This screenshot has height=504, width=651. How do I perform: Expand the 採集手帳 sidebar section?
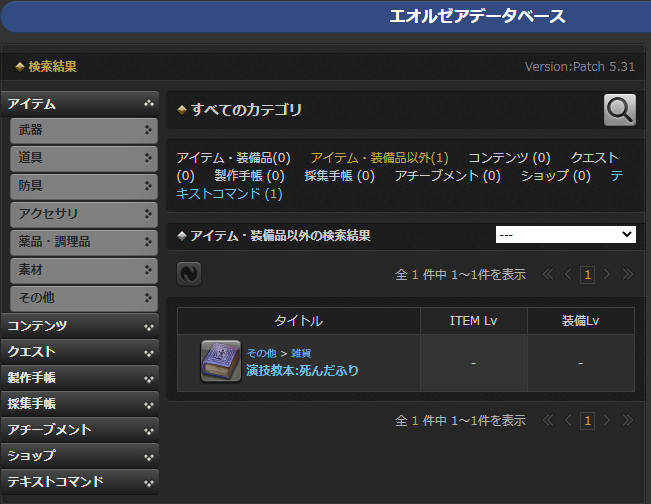click(x=80, y=404)
